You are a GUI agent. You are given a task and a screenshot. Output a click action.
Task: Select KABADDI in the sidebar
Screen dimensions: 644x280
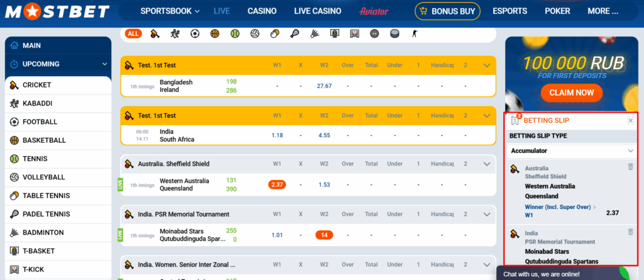tap(58, 104)
